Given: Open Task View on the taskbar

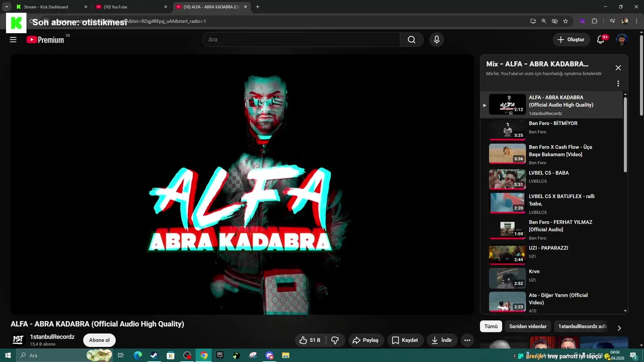Looking at the screenshot, I should [121, 355].
